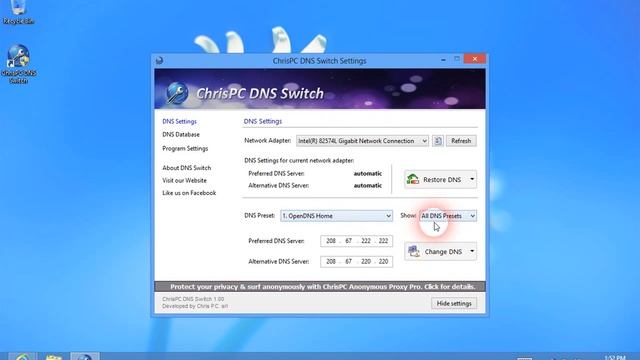Click Like us on Facebook link
Viewport: 640px width, 360px height.
[189, 193]
